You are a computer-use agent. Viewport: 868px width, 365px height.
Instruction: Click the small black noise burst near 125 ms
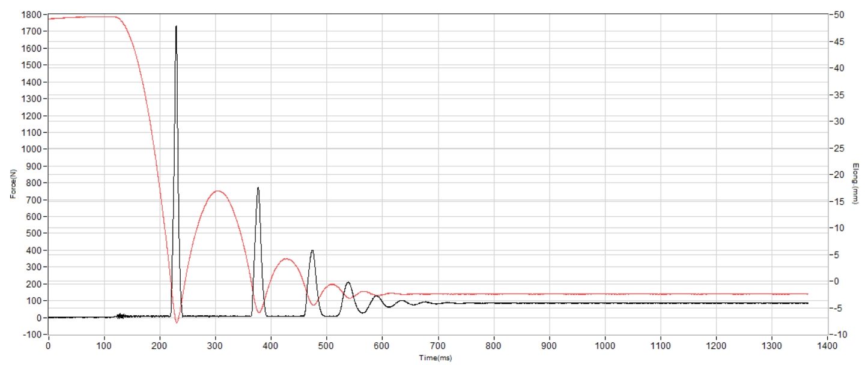pos(120,315)
